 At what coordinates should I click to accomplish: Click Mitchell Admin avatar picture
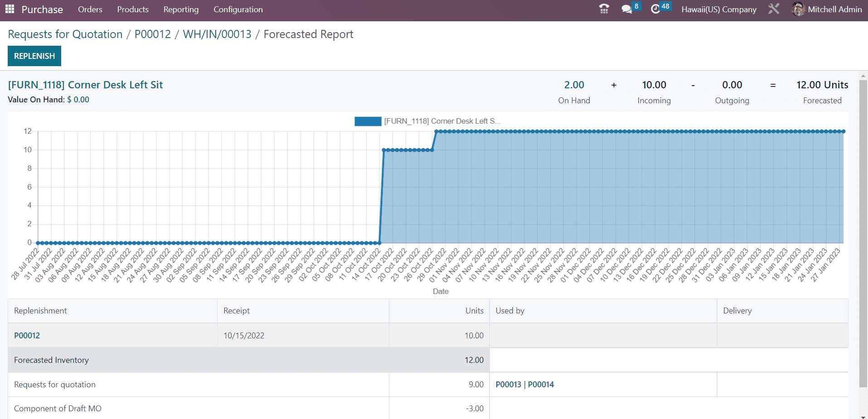tap(798, 10)
